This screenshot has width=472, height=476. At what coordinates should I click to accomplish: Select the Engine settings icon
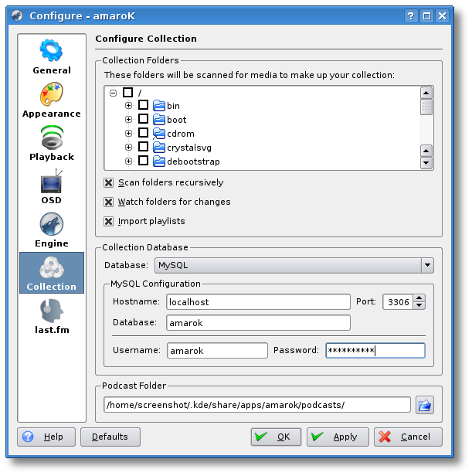[52, 229]
